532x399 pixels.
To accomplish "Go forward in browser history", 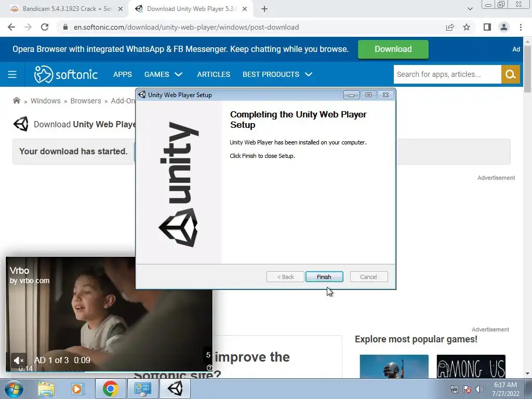I will pos(28,27).
